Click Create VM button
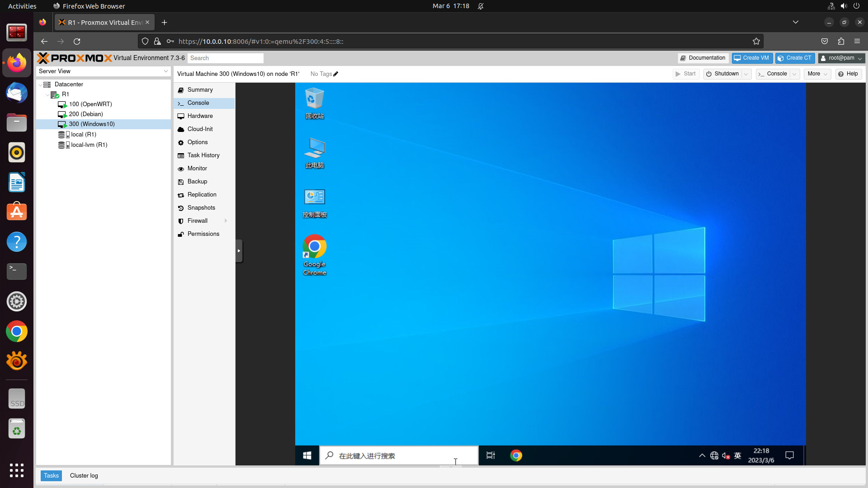Viewport: 868px width, 488px height. 752,58
